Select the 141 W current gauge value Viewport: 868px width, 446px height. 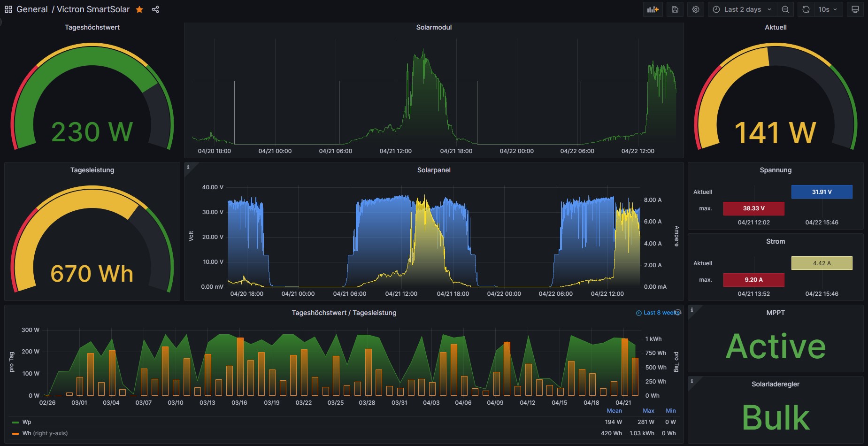click(x=776, y=133)
